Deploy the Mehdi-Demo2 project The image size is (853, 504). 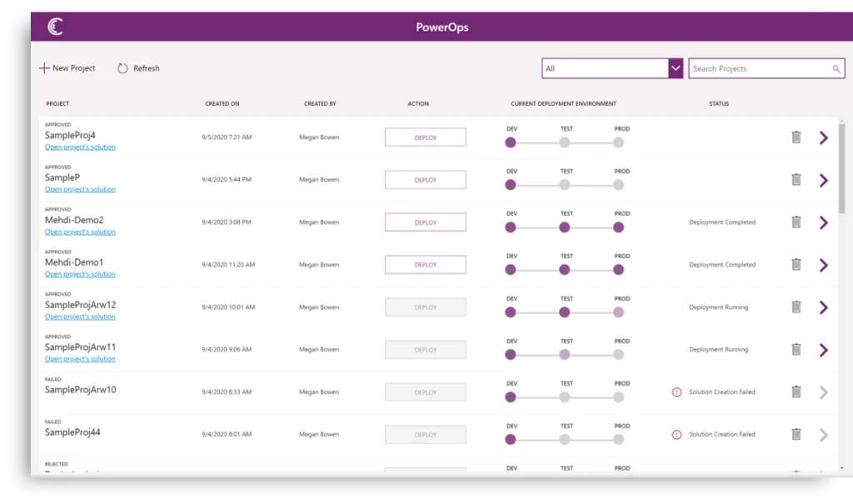pos(425,222)
